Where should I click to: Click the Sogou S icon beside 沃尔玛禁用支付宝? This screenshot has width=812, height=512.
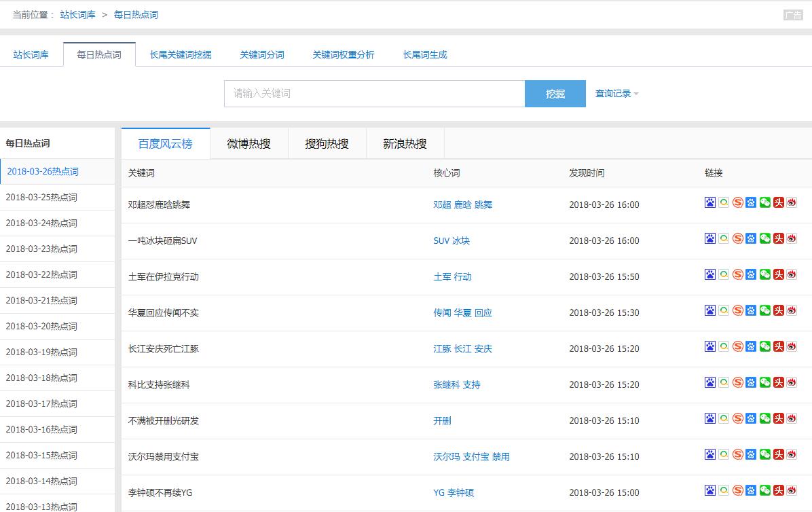pyautogui.click(x=737, y=454)
